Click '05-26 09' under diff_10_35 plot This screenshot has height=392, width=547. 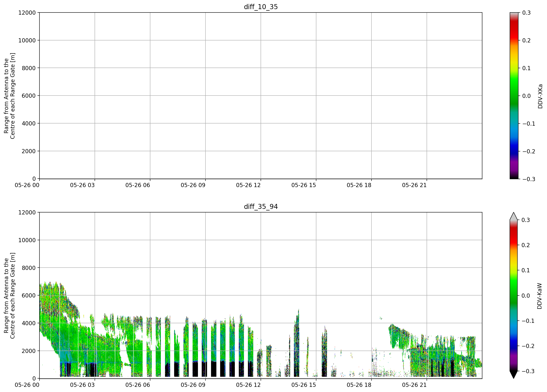click(x=193, y=185)
